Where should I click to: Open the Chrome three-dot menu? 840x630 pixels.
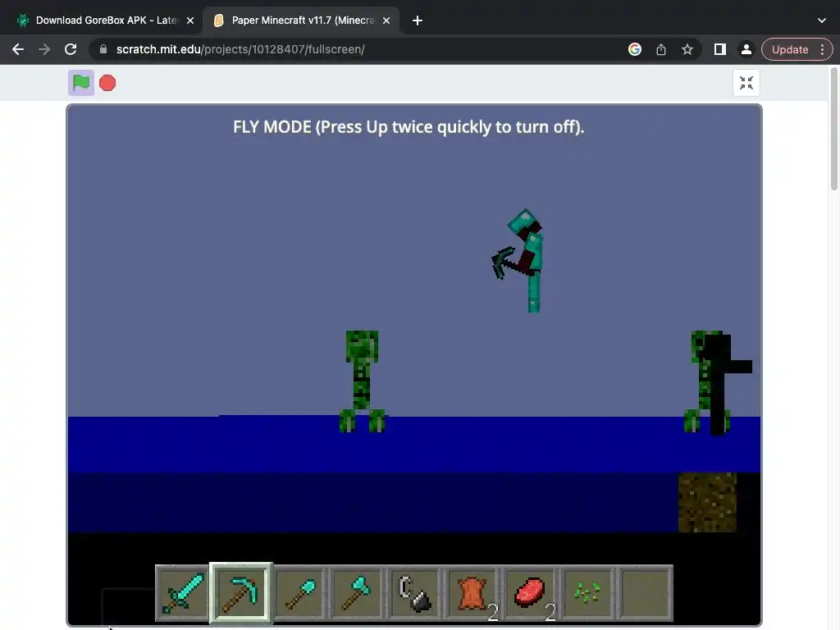(x=822, y=49)
